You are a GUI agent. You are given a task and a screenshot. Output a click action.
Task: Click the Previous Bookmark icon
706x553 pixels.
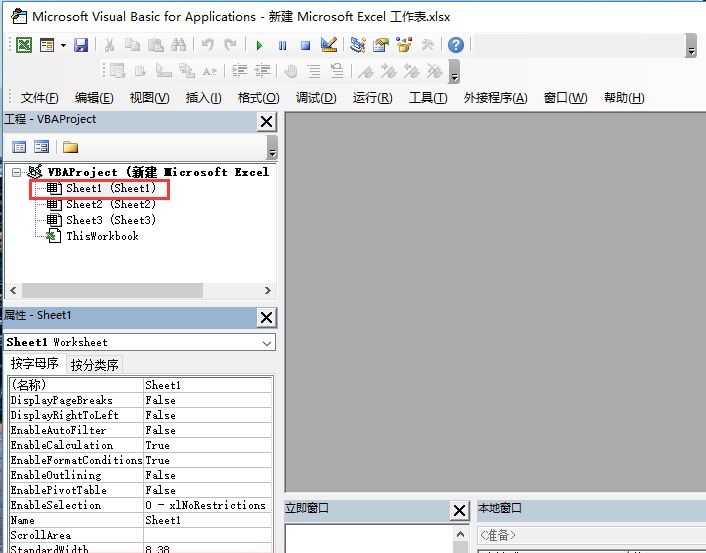(411, 71)
